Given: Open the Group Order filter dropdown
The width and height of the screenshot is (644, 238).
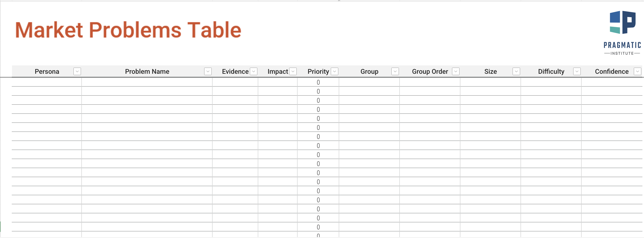Looking at the screenshot, I should 456,71.
